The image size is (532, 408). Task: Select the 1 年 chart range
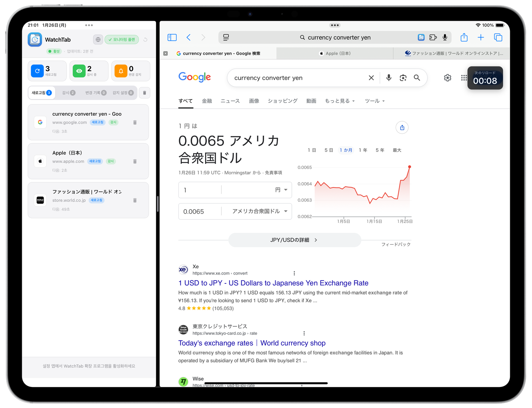(x=363, y=150)
